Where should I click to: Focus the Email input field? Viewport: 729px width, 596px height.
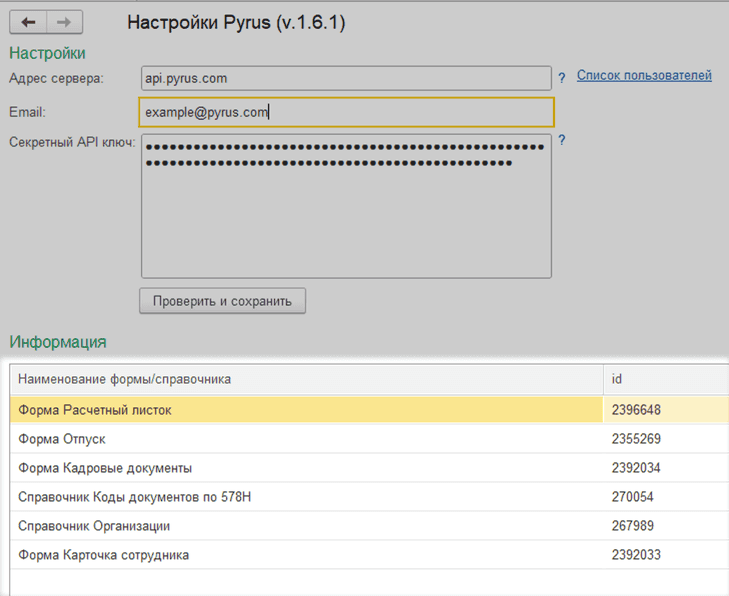[345, 112]
